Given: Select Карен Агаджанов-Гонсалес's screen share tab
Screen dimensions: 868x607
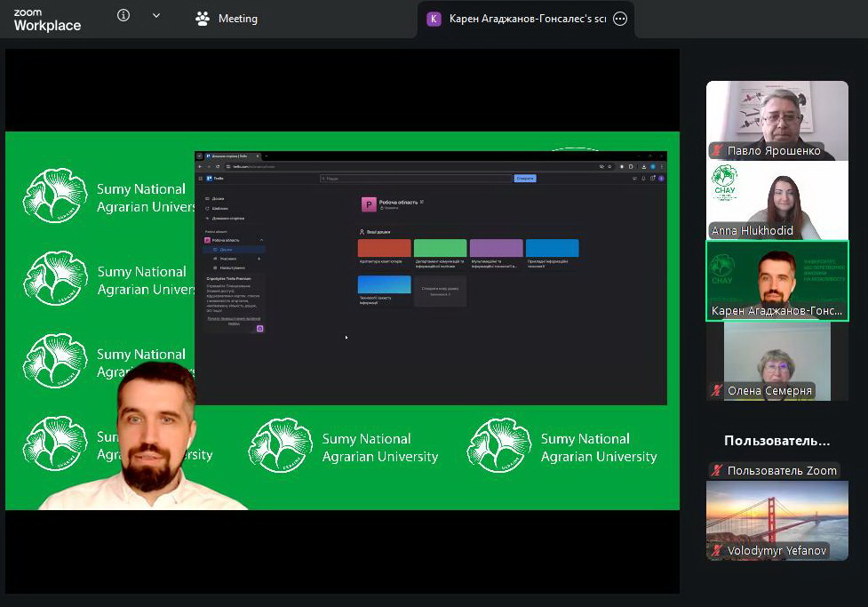Looking at the screenshot, I should click(x=526, y=19).
